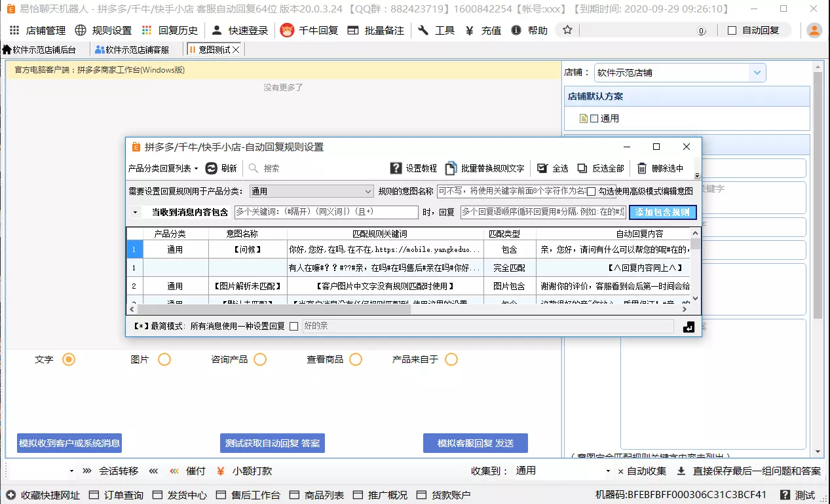Open the 工具 wrench icon
Image resolution: width=830 pixels, height=504 pixels.
pos(423,30)
